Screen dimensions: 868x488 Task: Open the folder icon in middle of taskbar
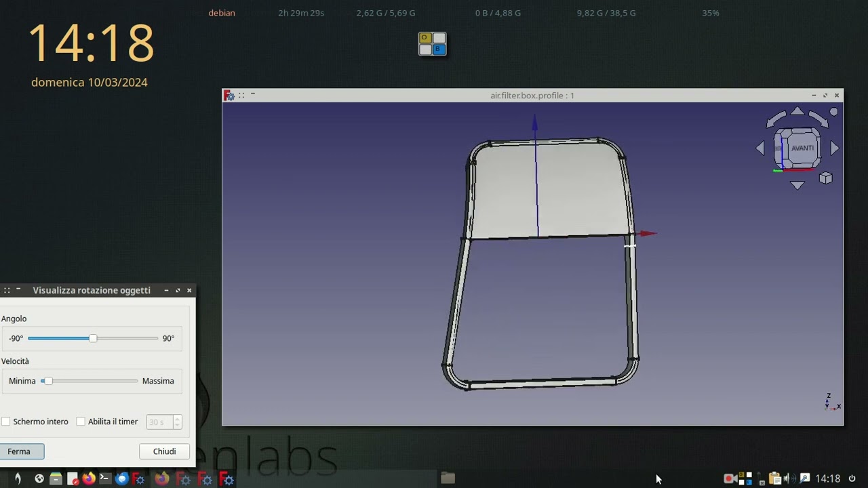point(448,478)
